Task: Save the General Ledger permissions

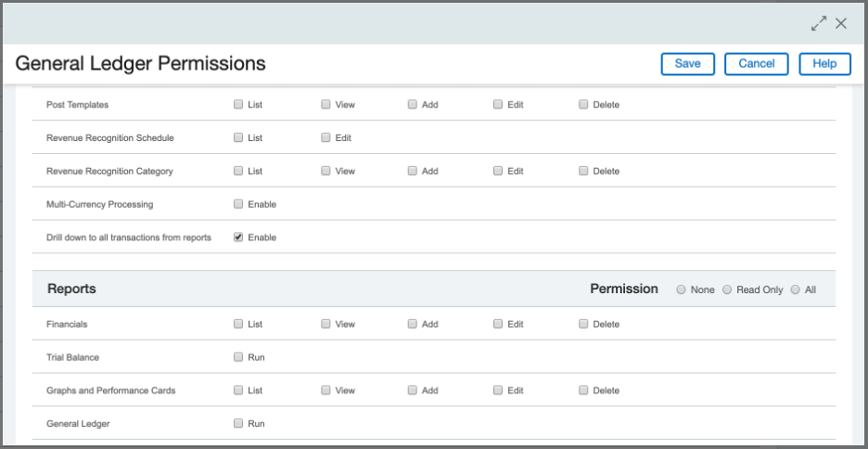Action: coord(687,64)
